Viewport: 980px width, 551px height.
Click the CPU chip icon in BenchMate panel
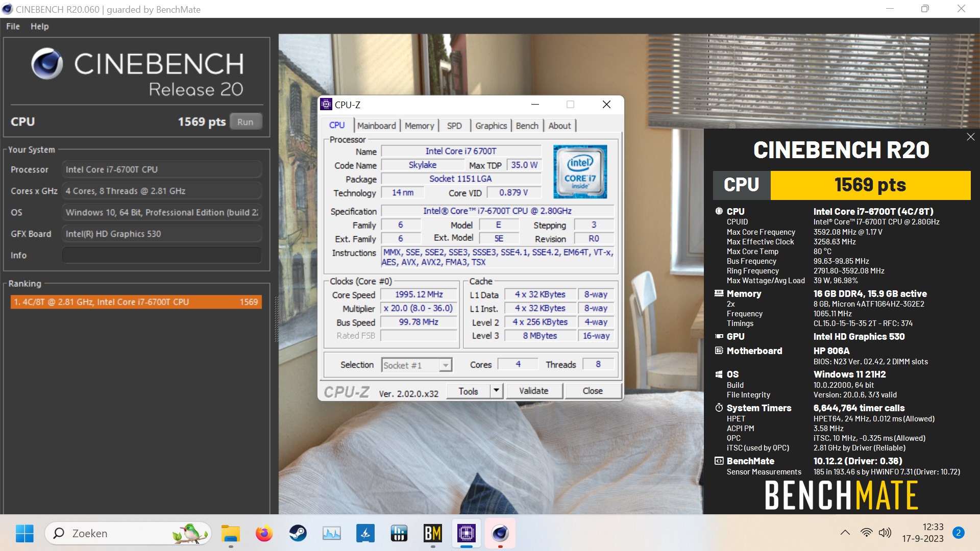pyautogui.click(x=719, y=211)
